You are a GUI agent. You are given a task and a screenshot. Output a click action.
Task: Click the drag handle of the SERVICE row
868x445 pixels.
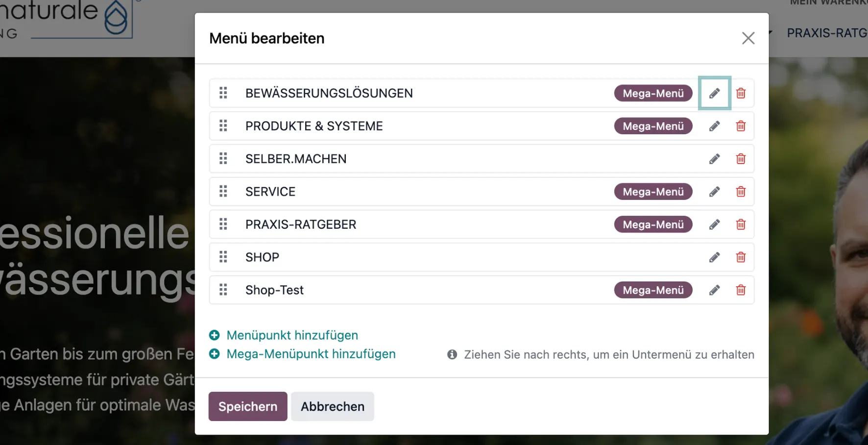point(223,191)
